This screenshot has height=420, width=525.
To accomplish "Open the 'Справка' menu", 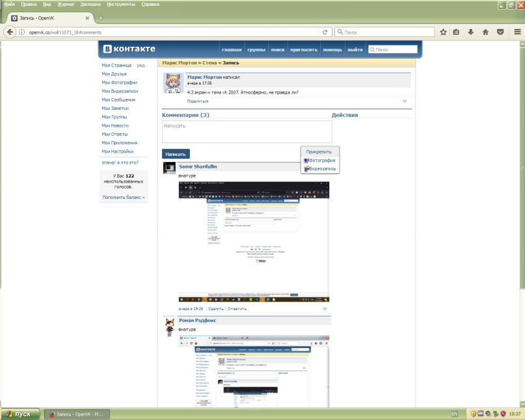I will (150, 5).
